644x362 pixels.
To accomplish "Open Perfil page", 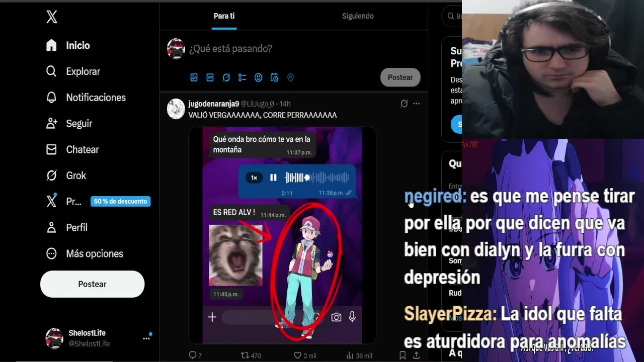I will pos(67,228).
